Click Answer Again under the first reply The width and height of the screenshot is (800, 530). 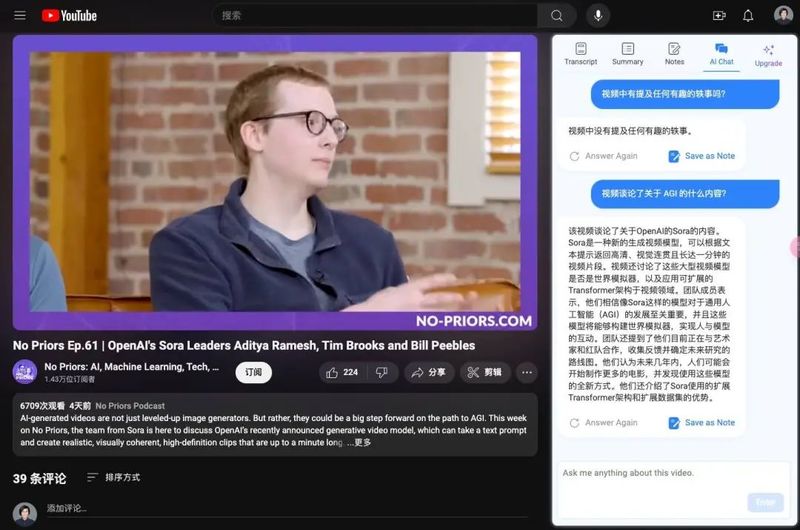click(x=604, y=156)
